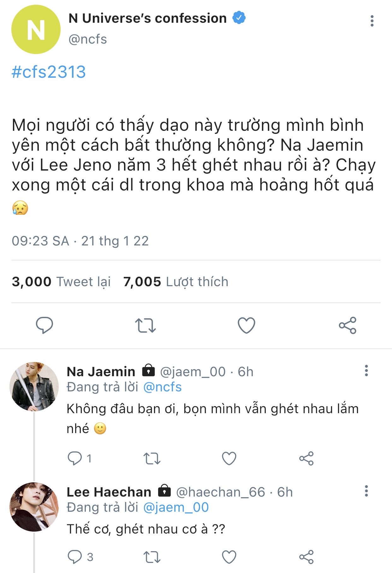Like Lee Haechan's reply
The height and width of the screenshot is (573, 392).
[229, 557]
